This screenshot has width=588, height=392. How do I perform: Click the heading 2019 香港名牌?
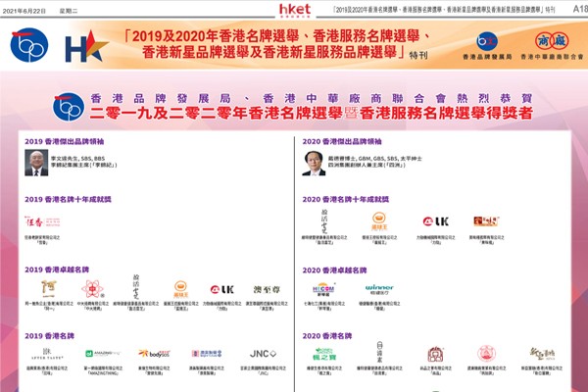click(x=50, y=336)
